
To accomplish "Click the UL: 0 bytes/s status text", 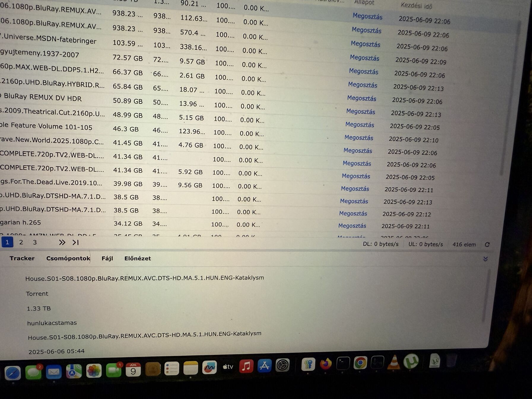I will pyautogui.click(x=425, y=244).
